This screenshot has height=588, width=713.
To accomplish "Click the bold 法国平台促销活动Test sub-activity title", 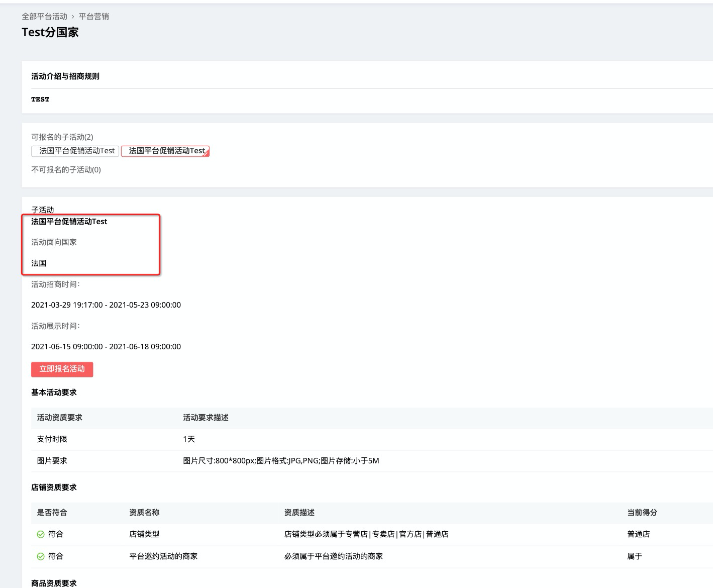I will point(69,222).
